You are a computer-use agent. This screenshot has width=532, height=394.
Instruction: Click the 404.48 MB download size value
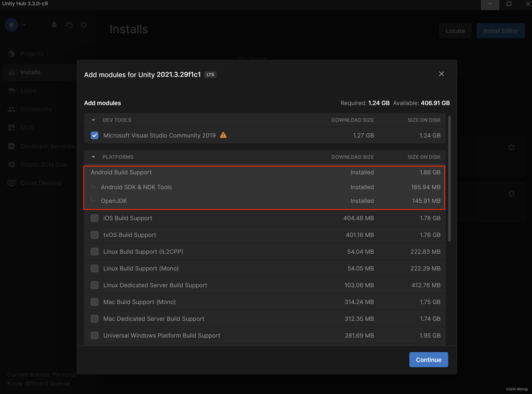tap(358, 218)
